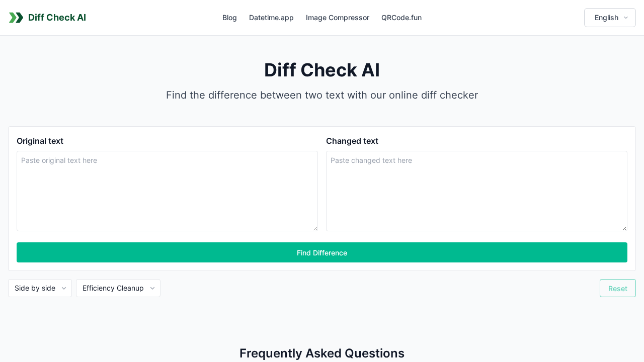
Task: Open the English language dropdown
Action: pos(609,18)
